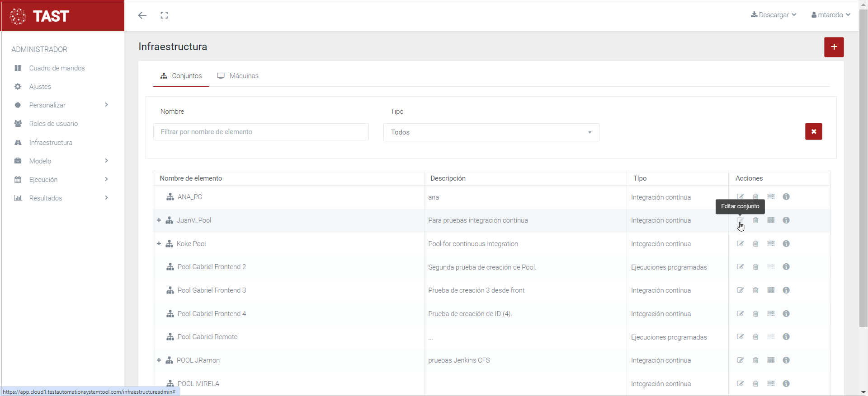Click the red plus add button

pos(834,47)
